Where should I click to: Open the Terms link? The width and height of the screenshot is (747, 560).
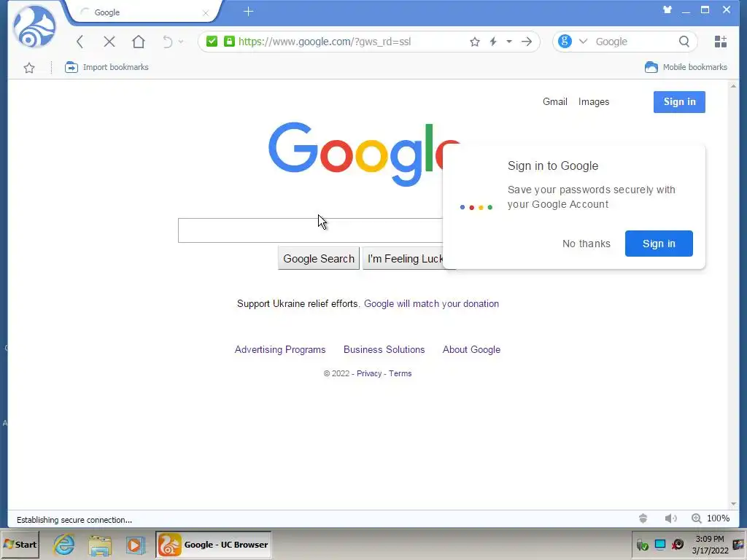[400, 374]
